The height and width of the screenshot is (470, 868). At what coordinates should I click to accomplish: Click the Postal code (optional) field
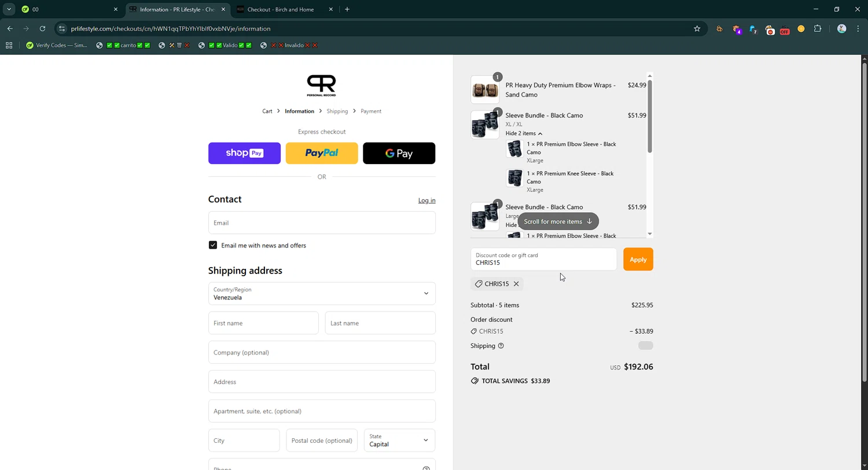click(x=322, y=441)
